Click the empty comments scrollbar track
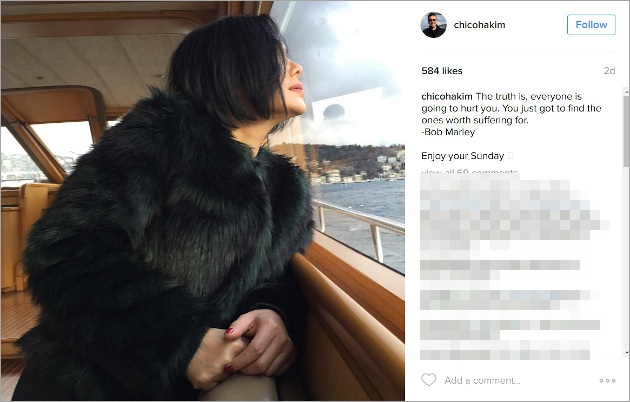This screenshot has width=630, height=402. pos(626,257)
